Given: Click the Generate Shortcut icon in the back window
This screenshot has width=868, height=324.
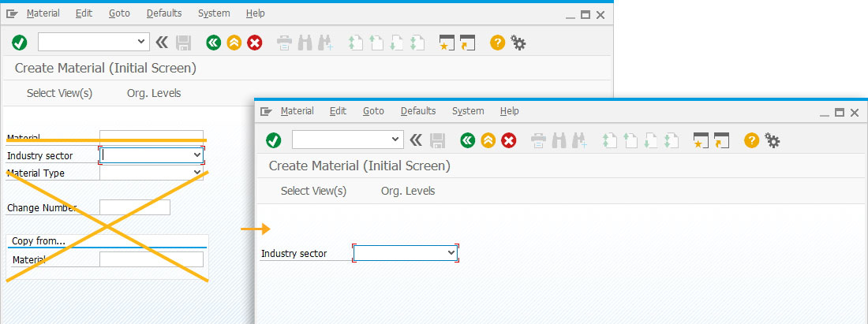Looking at the screenshot, I should point(468,43).
